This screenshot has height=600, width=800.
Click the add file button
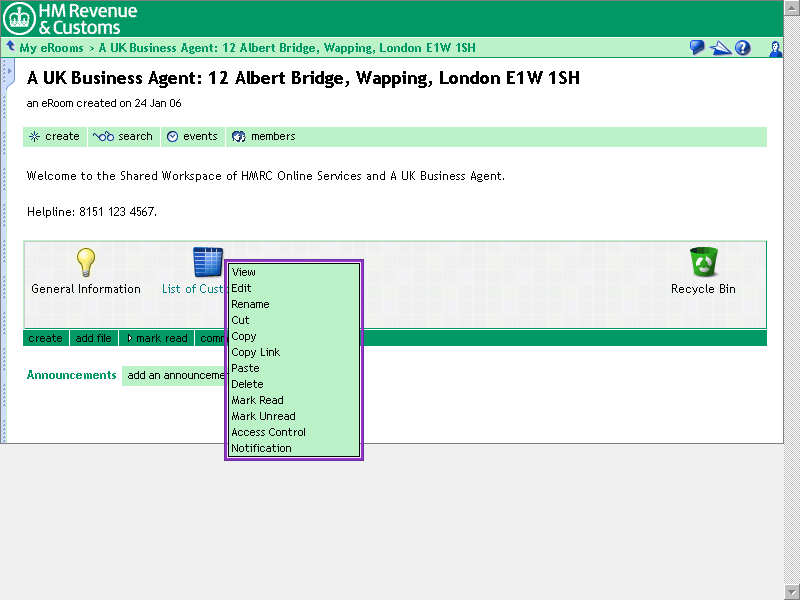(x=94, y=338)
